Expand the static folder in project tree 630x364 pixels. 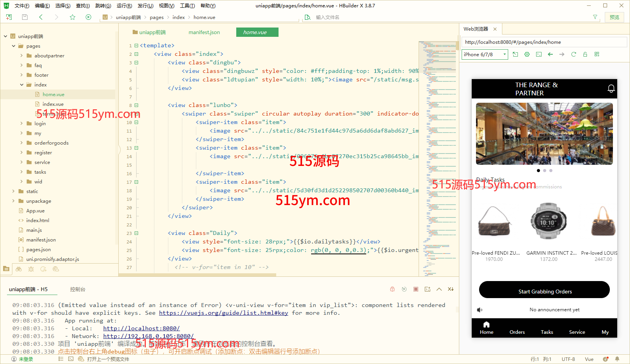14,191
